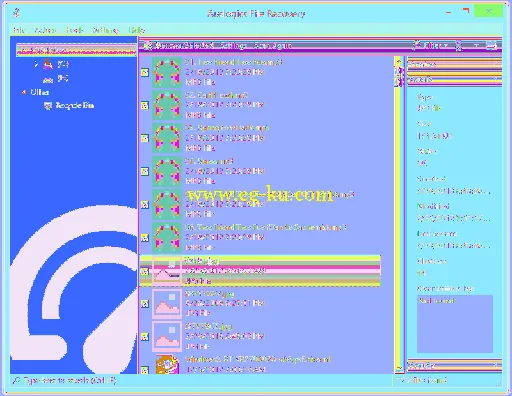This screenshot has height=396, width=512.
Task: Select the D: drive icon in the tree
Action: pyautogui.click(x=48, y=79)
